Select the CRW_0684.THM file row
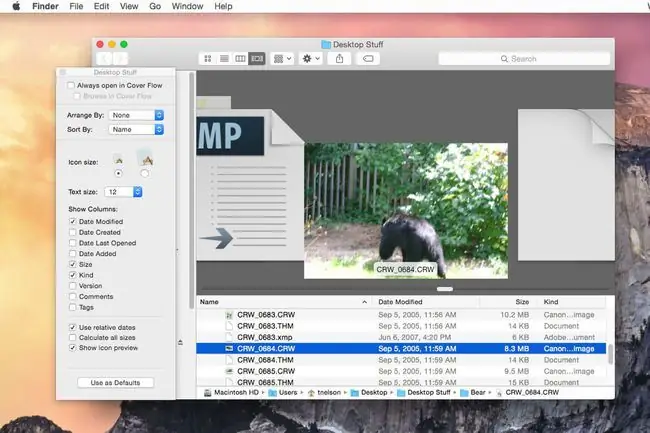The width and height of the screenshot is (650, 433). 401,360
